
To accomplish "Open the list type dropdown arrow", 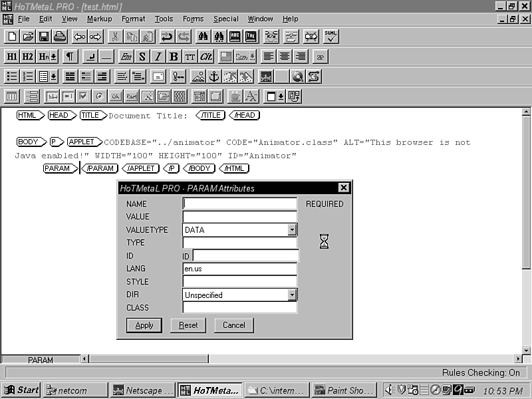I will 54,76.
